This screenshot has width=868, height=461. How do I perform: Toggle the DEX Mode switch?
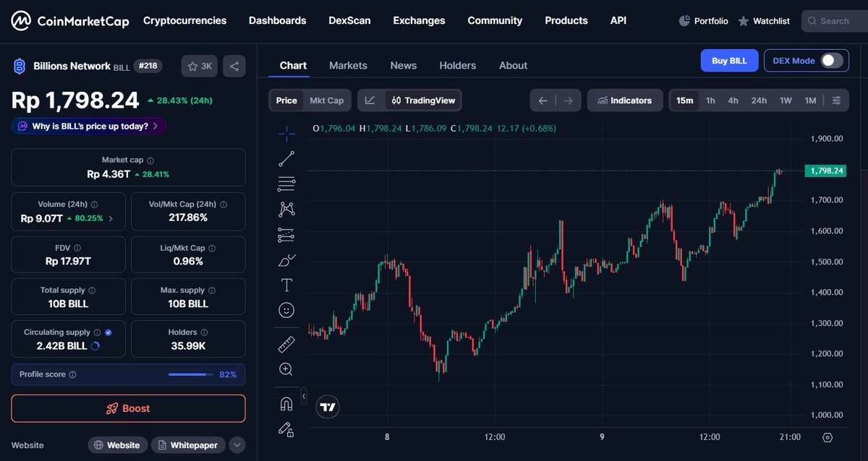pos(832,61)
